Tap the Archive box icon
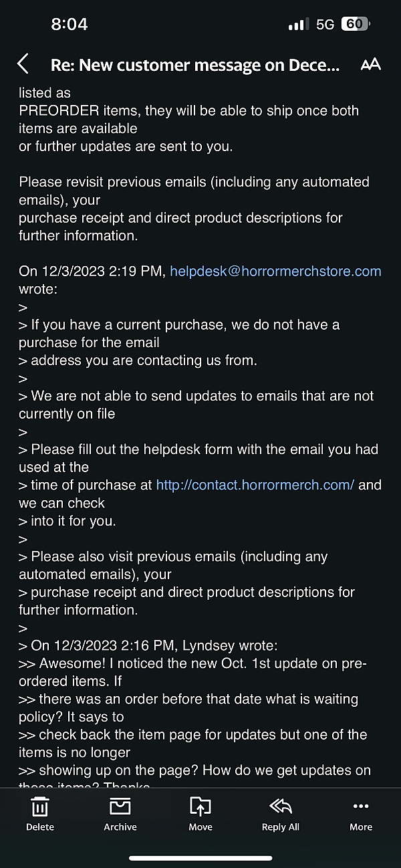The image size is (401, 868). (x=120, y=806)
